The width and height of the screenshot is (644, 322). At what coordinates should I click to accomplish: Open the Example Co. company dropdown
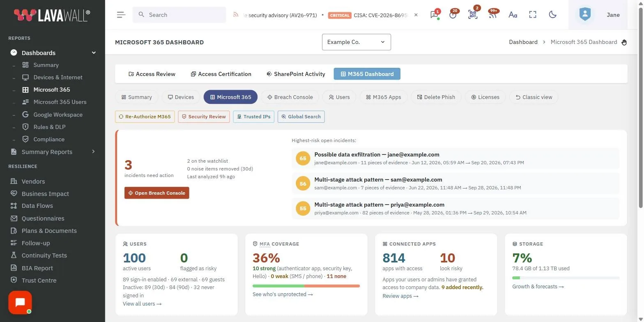pyautogui.click(x=356, y=42)
